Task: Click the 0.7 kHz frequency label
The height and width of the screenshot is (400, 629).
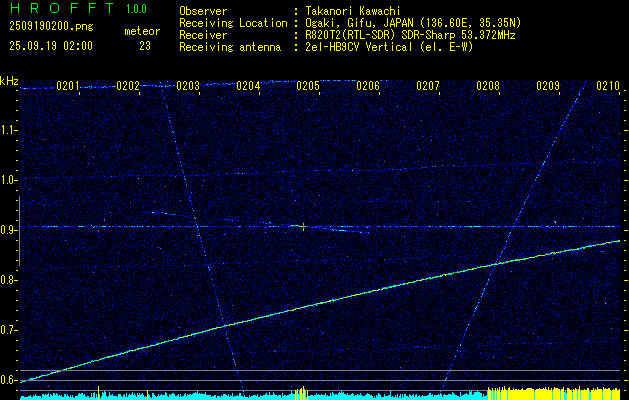Action: point(8,330)
